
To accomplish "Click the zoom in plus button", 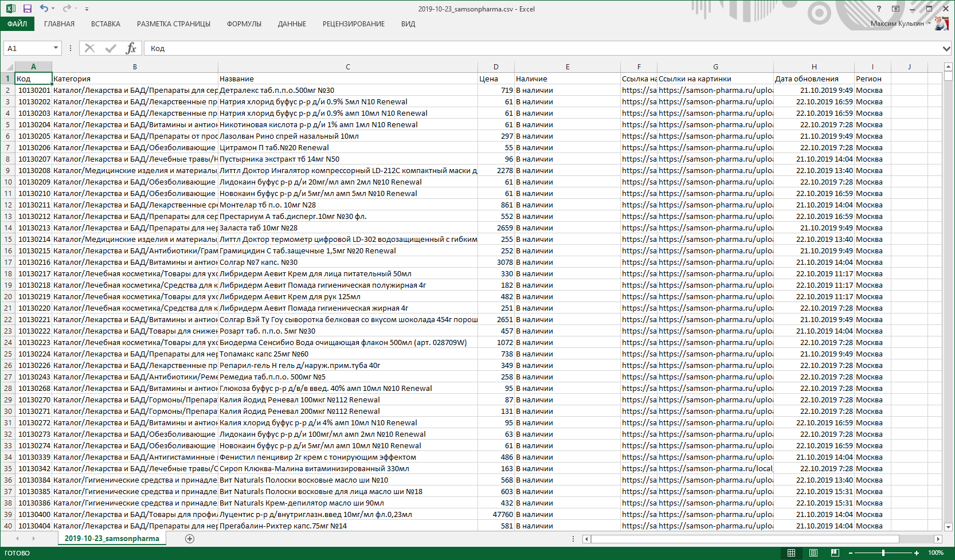I will [917, 553].
